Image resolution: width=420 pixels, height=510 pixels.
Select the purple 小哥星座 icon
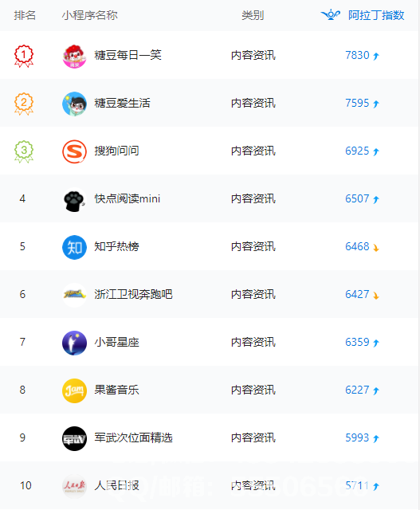tap(74, 343)
